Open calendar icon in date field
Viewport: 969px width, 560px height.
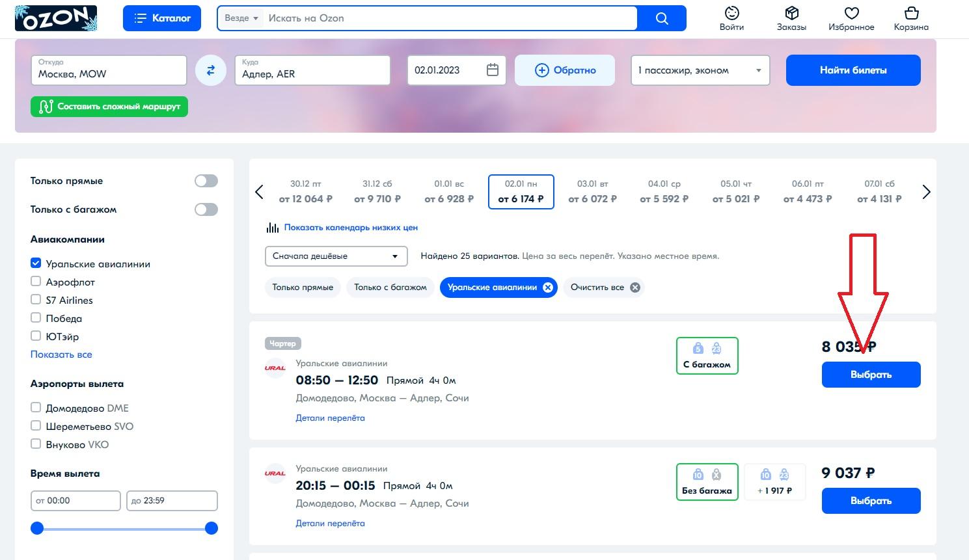point(493,70)
